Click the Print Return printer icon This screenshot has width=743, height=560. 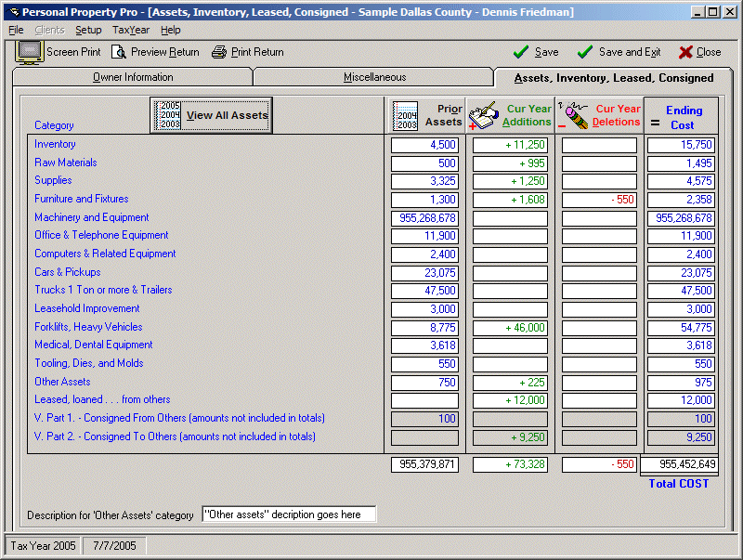pos(219,52)
